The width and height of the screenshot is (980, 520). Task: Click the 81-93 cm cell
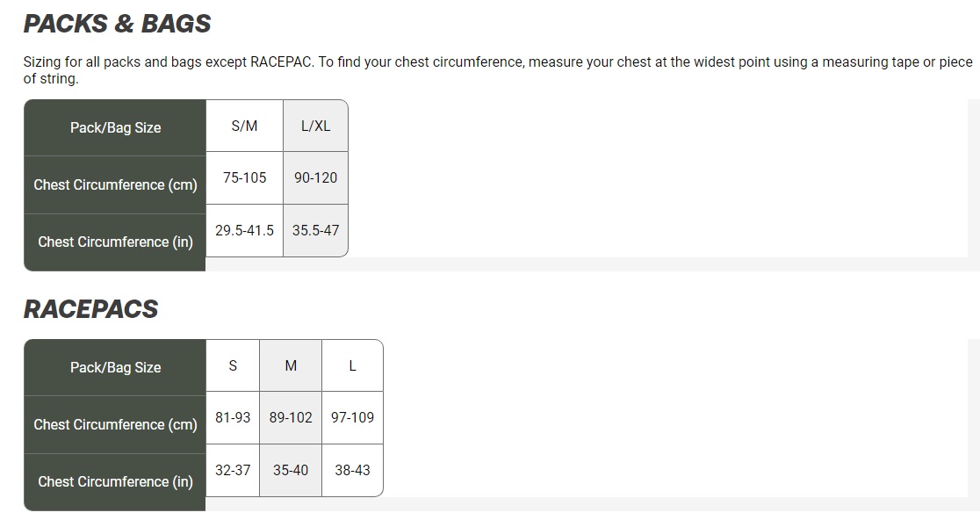(x=233, y=417)
